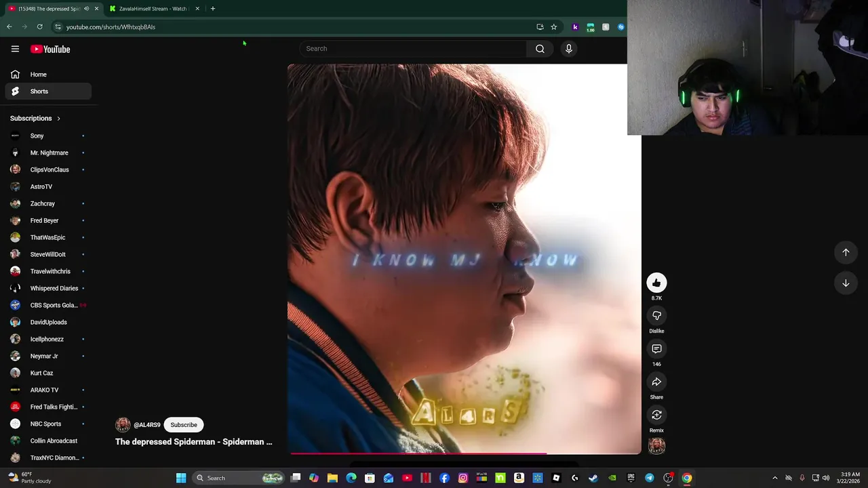Open Mr. Nightmare channel
Viewport: 868px width, 488px height.
coord(48,152)
